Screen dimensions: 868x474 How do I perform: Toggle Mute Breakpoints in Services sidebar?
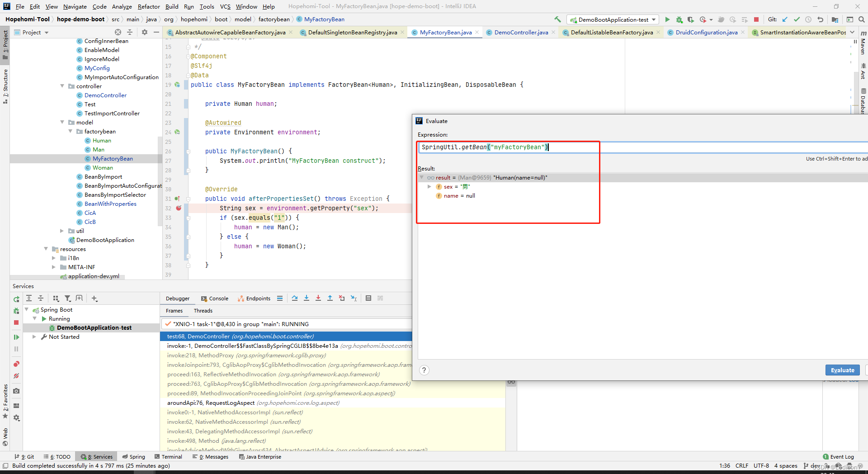pos(16,376)
